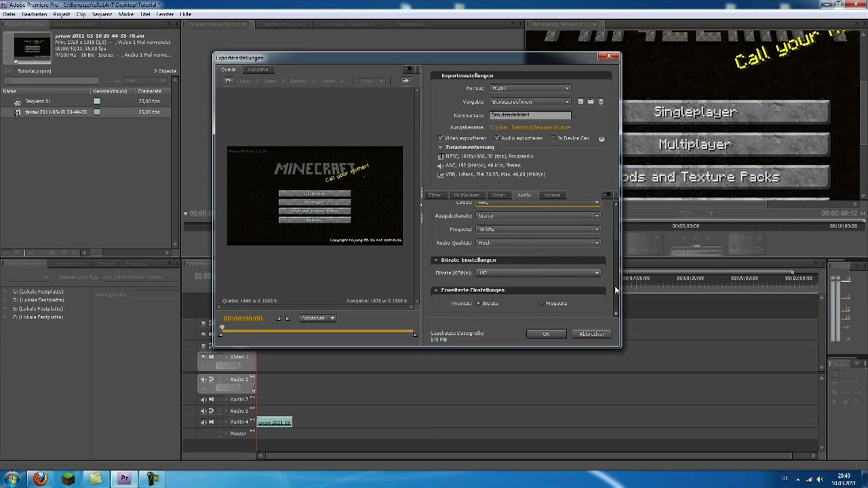
Task: Select the Bitrate priority radio button
Action: [x=478, y=303]
